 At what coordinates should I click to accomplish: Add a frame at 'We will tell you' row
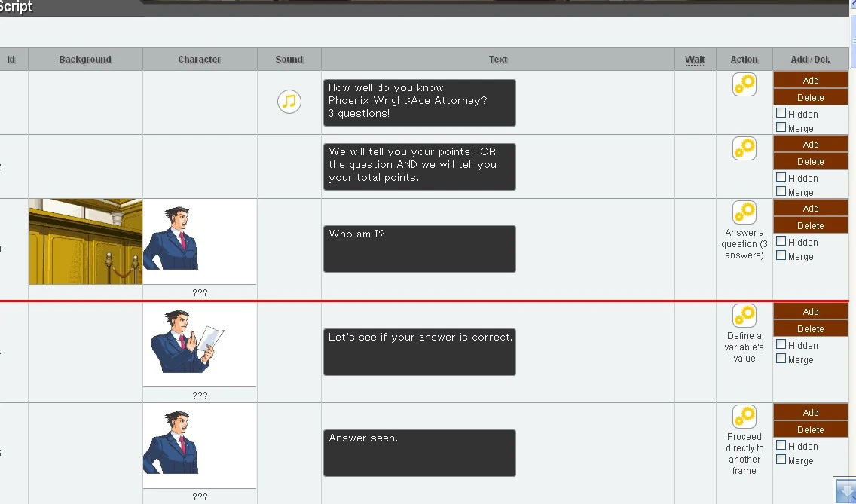[x=811, y=144]
